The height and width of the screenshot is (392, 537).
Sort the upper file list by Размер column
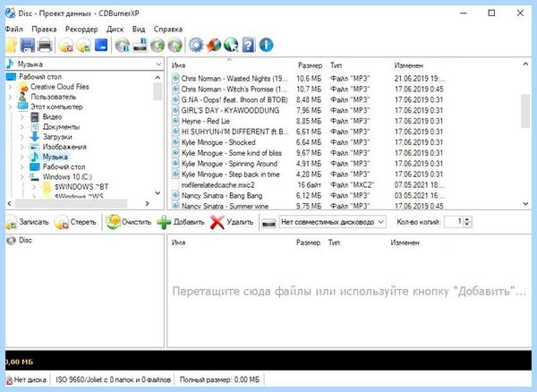[x=310, y=65]
